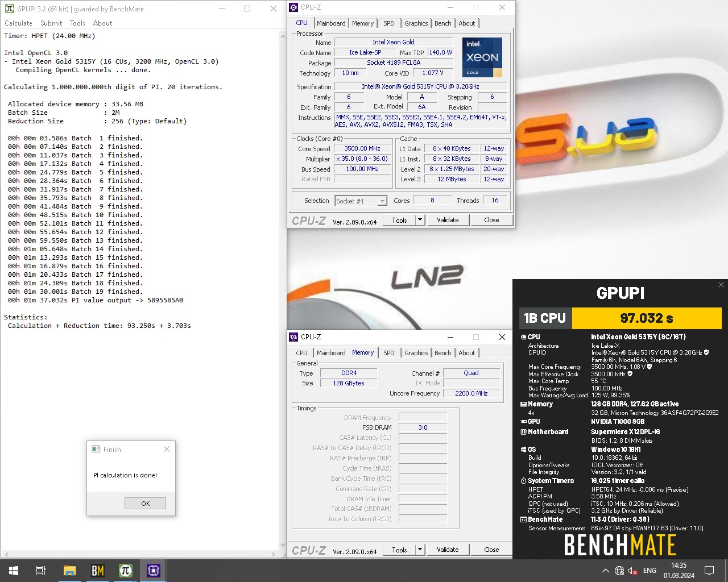Select Memory tab in lower CPU-Z
Screen dimensions: 728x582
click(363, 352)
